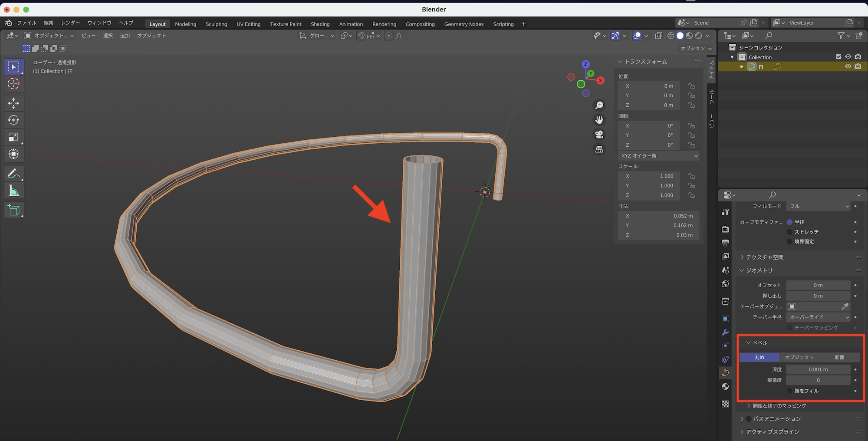
Task: Open the レンダー menu
Action: (x=70, y=23)
